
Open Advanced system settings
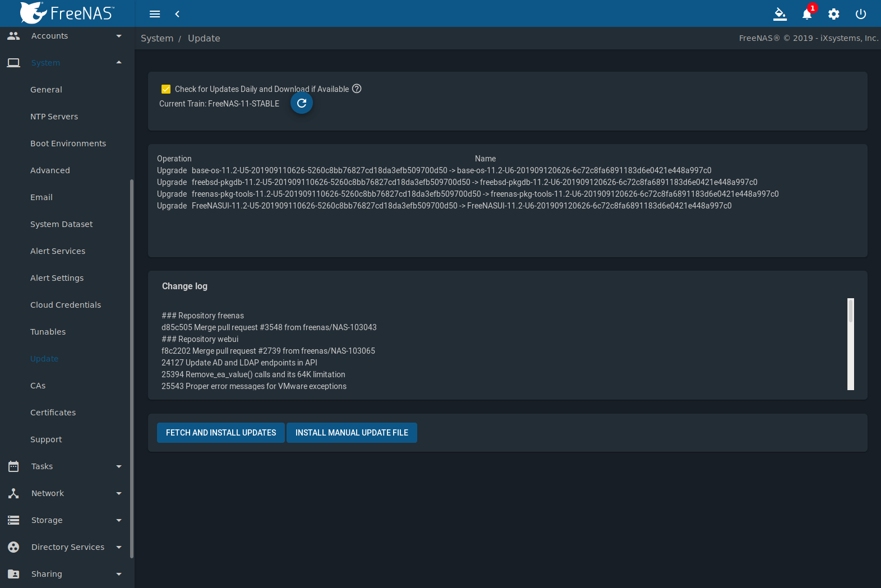[50, 170]
